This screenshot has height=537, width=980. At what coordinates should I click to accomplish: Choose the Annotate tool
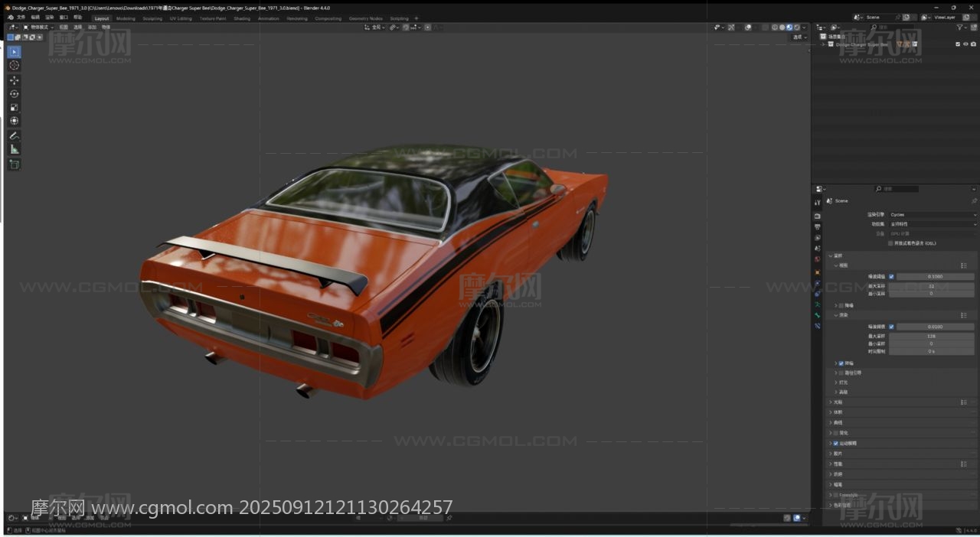pyautogui.click(x=14, y=135)
